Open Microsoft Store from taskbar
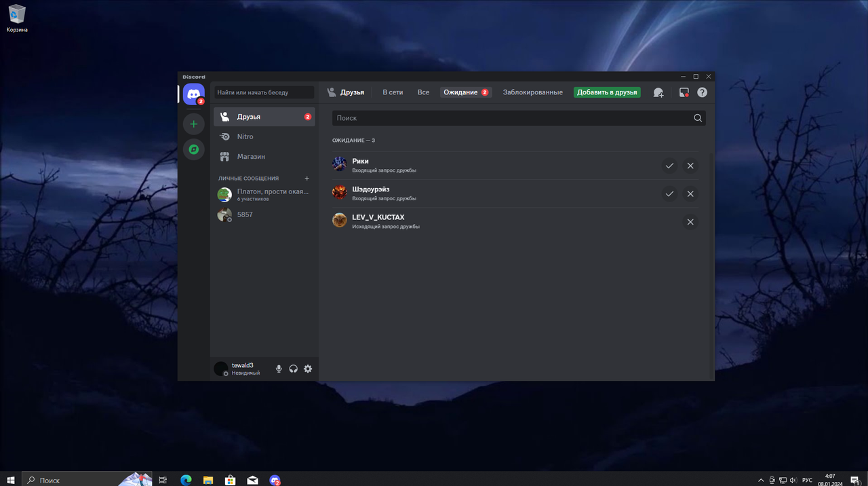Viewport: 868px width, 486px height. 230,480
